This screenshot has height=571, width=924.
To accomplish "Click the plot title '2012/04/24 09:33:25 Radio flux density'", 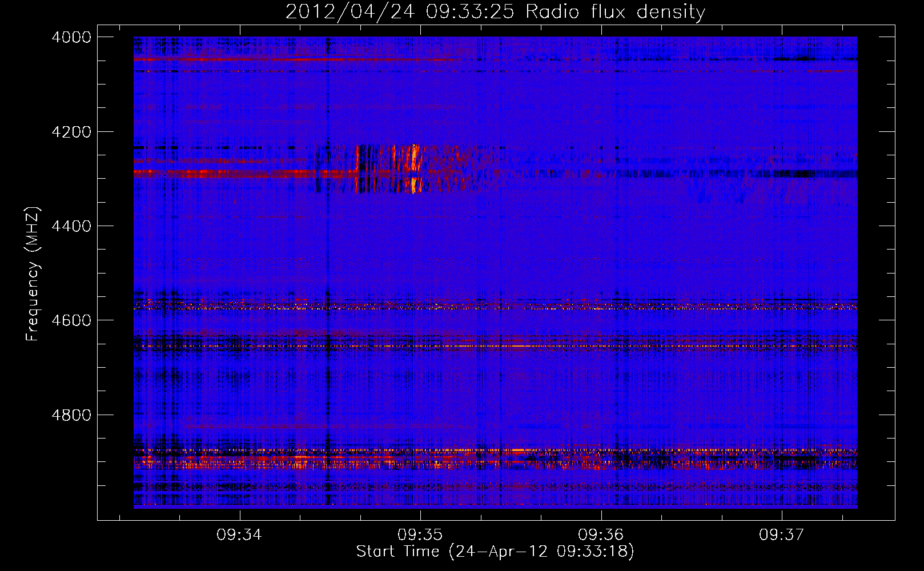I will (x=496, y=11).
